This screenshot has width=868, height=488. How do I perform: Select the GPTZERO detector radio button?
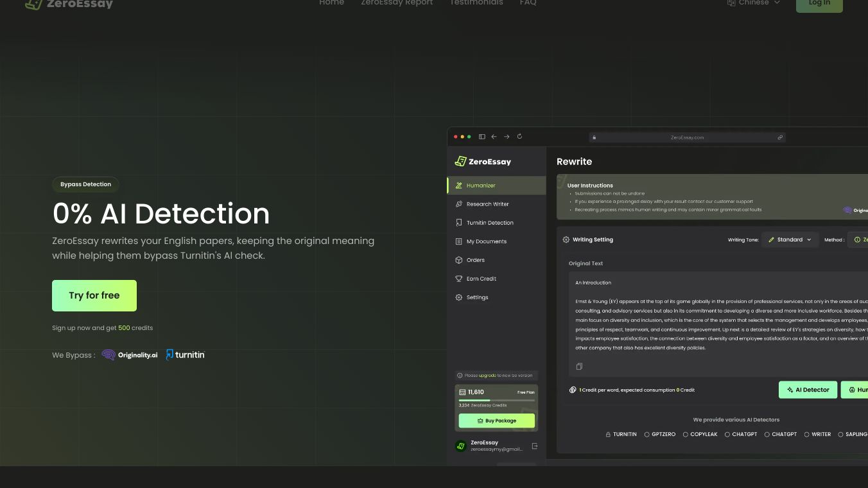[647, 435]
